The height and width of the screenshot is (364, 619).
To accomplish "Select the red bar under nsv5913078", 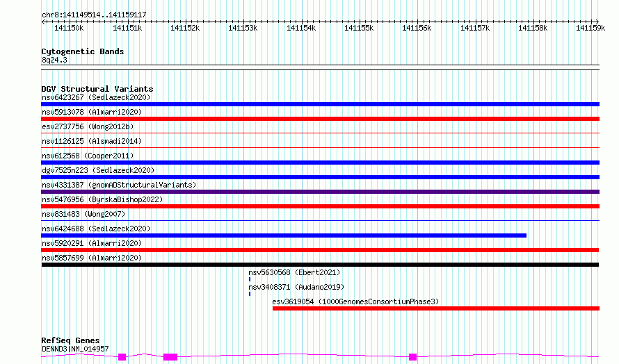I will point(320,119).
